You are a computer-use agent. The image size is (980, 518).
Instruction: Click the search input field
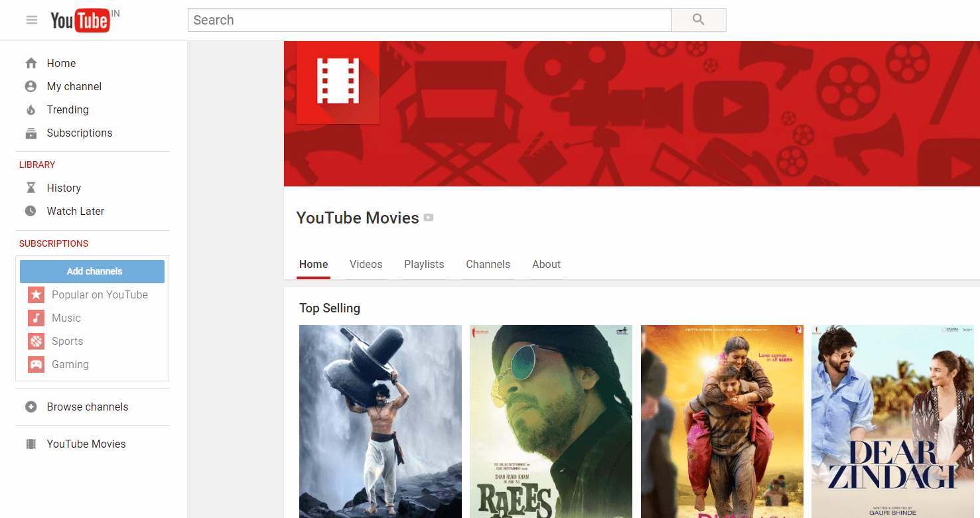429,20
